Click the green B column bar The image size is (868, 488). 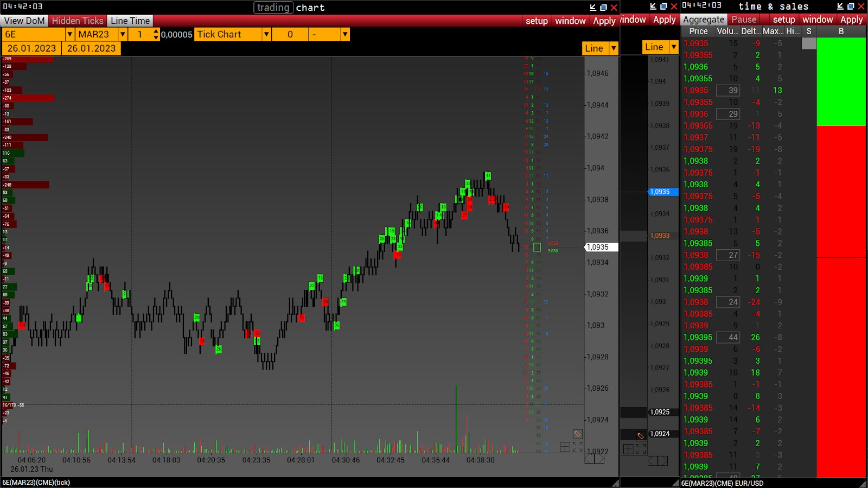(841, 81)
